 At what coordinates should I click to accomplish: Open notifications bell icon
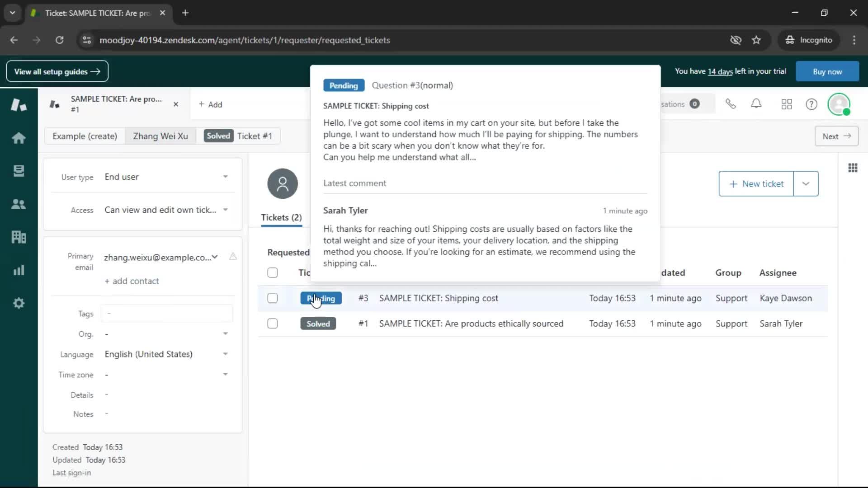pos(756,104)
